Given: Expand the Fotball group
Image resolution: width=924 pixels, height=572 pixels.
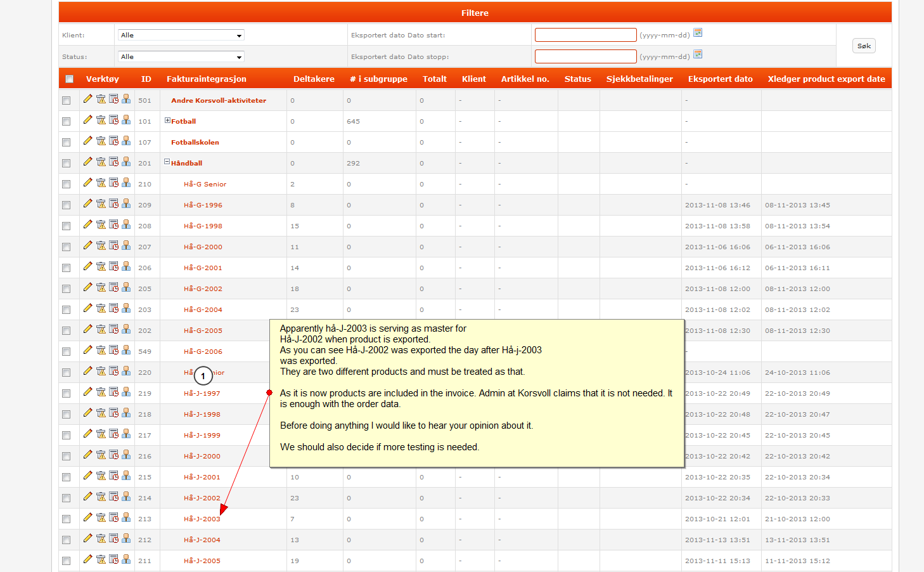Looking at the screenshot, I should (x=167, y=120).
